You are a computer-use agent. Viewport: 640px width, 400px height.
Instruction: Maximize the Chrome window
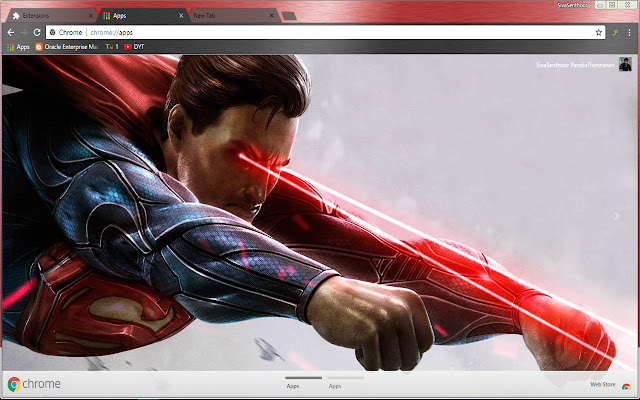click(611, 5)
